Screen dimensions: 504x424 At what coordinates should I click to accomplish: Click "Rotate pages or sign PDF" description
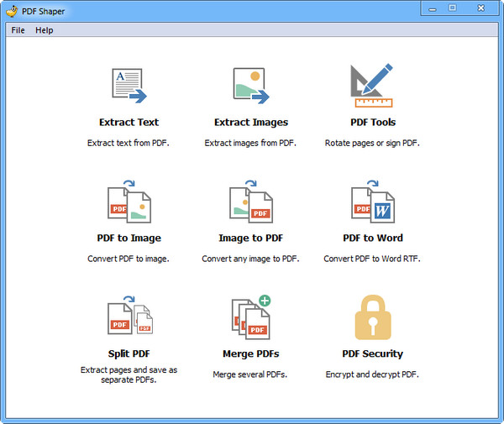coord(372,143)
